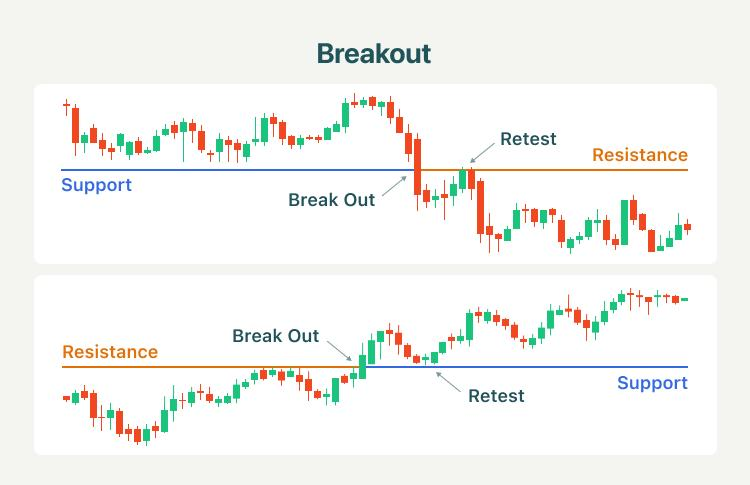Click the Breakout title heading
Viewport: 750px width, 485px height.
tap(374, 53)
